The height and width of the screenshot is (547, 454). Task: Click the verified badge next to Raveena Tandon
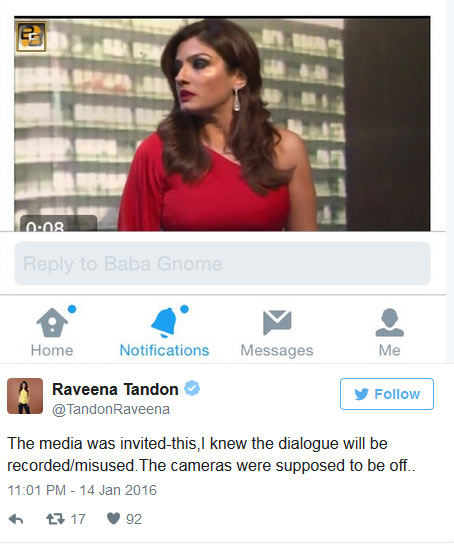click(192, 388)
